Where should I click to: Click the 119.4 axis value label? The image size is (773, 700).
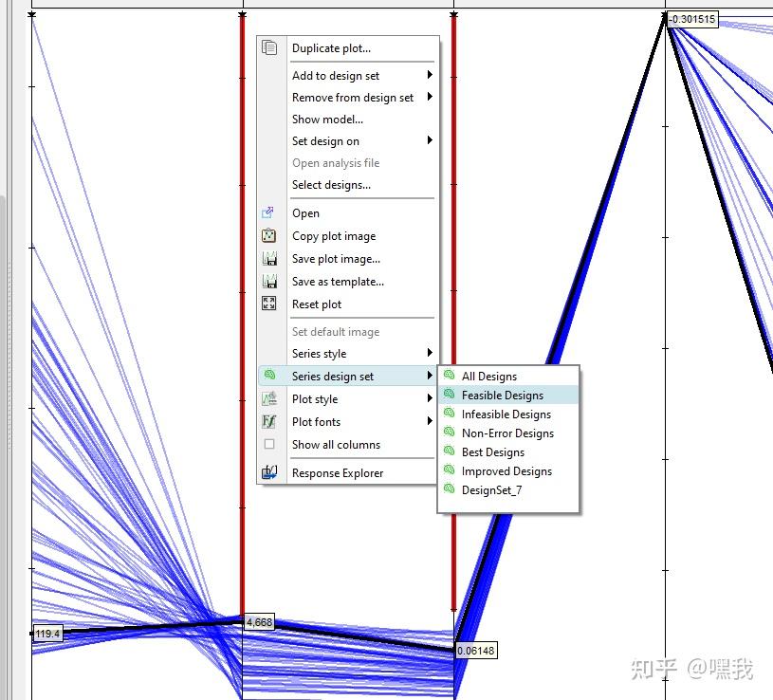coord(47,634)
